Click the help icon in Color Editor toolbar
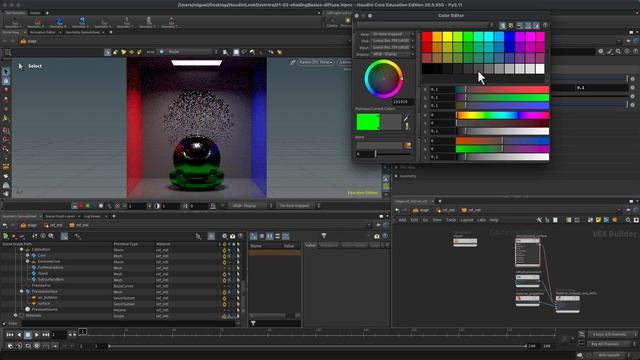640x360 pixels. [545, 26]
